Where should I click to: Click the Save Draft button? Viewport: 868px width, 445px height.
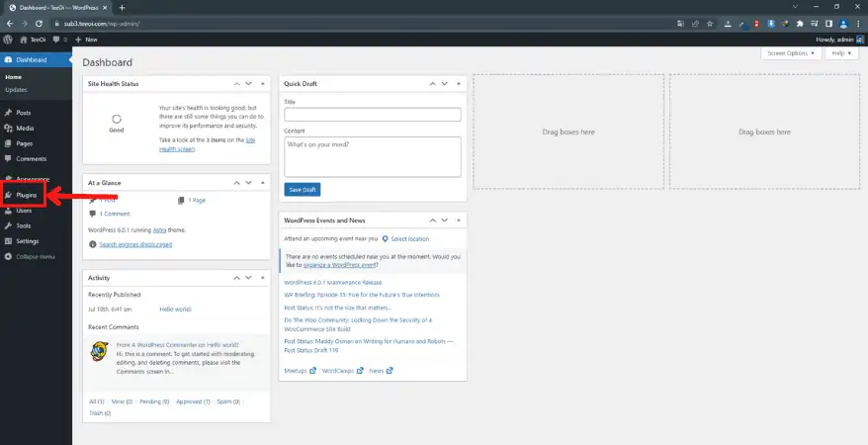[303, 190]
